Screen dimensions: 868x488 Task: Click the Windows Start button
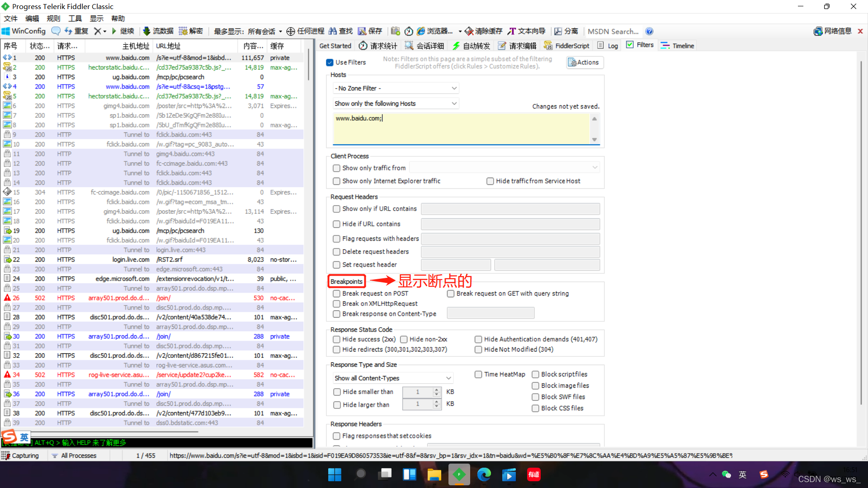[x=335, y=474]
